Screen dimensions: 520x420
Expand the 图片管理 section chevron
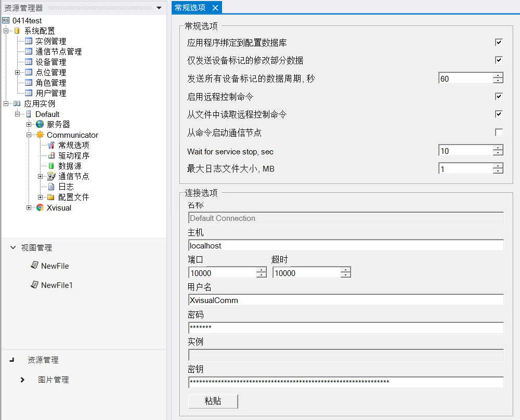[22, 379]
